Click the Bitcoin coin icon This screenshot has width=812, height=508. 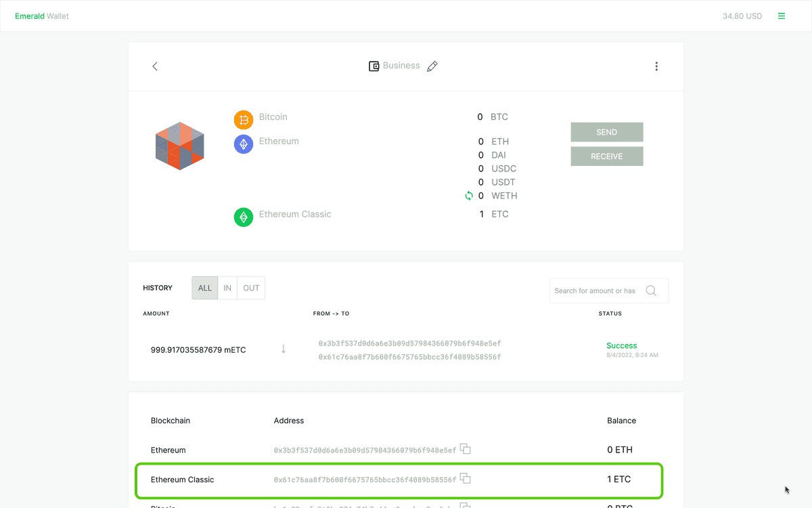pos(244,120)
